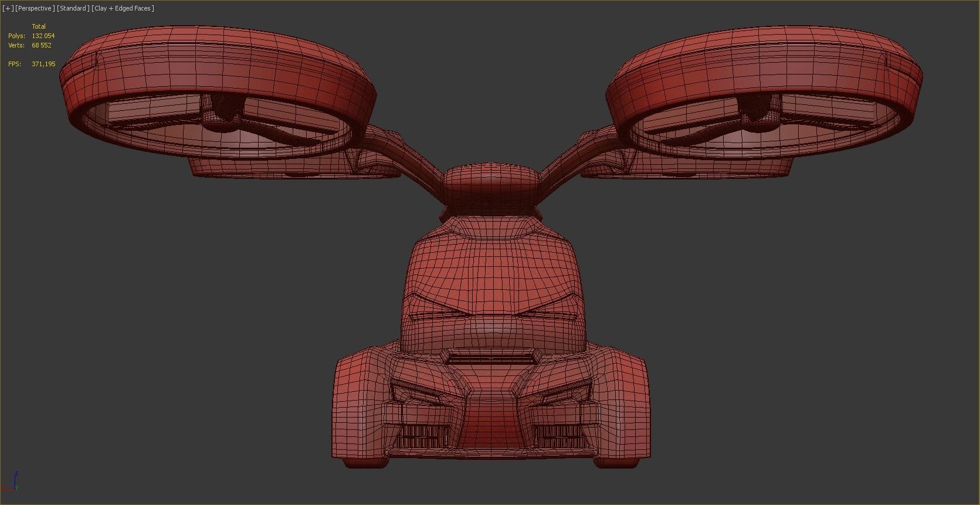980x505 pixels.
Task: Open the Perspective viewport view menu
Action: tap(35, 8)
